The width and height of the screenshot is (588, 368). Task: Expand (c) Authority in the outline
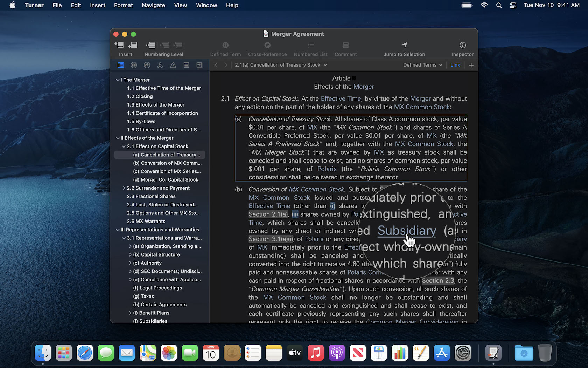pyautogui.click(x=130, y=263)
